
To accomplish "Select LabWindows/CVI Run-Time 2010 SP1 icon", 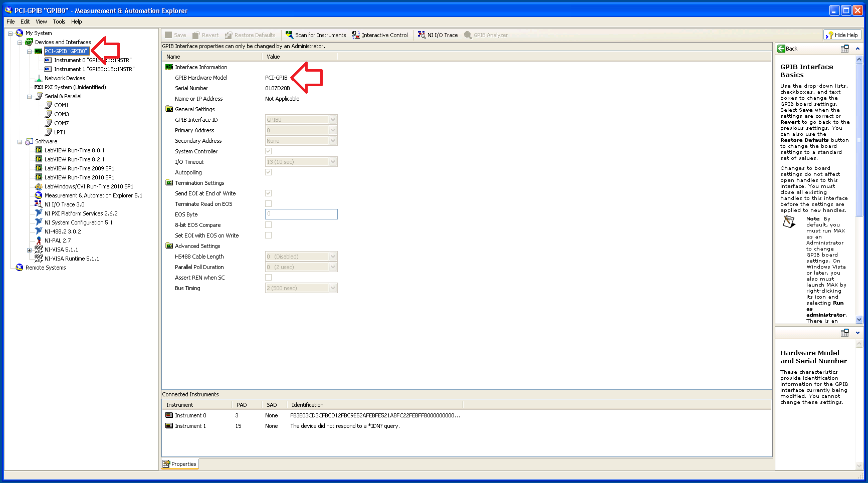I will pos(39,186).
